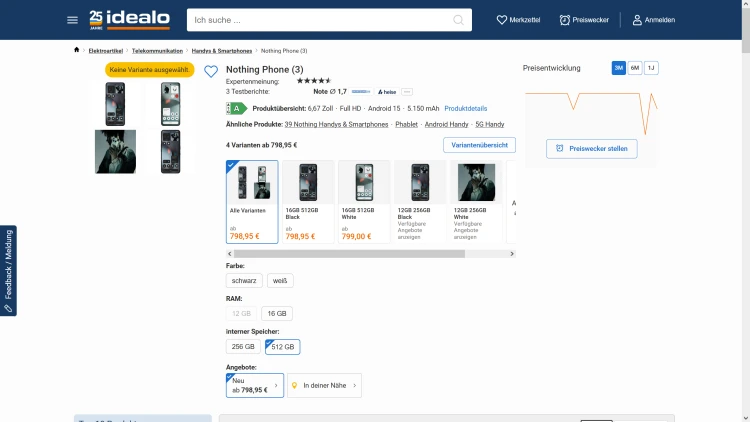Select Neu ab 798,95 € offers
Image resolution: width=750 pixels, height=422 pixels.
255,385
